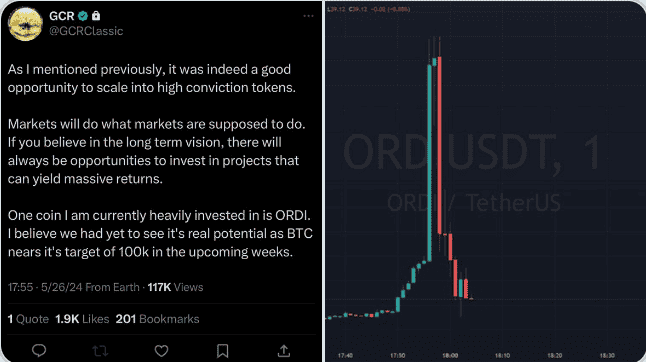646x362 pixels.
Task: Open the GCR profile avatar
Action: (x=25, y=24)
